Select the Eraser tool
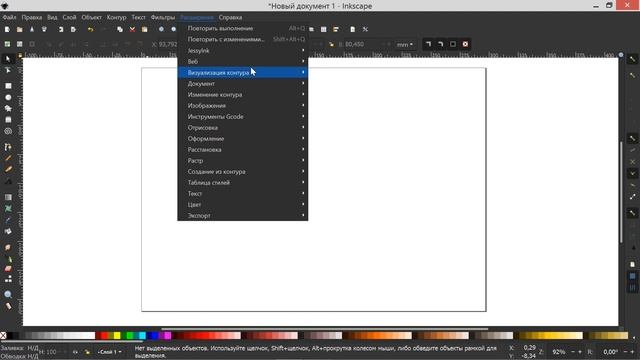The width and height of the screenshot is (640, 360). 8,269
